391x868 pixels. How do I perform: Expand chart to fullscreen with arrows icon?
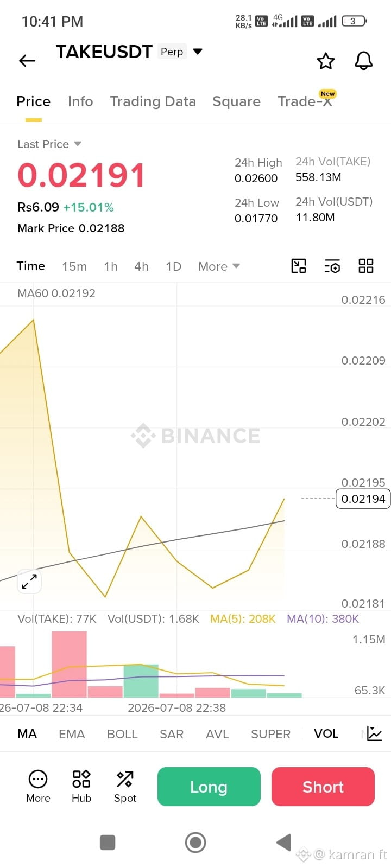(x=29, y=582)
